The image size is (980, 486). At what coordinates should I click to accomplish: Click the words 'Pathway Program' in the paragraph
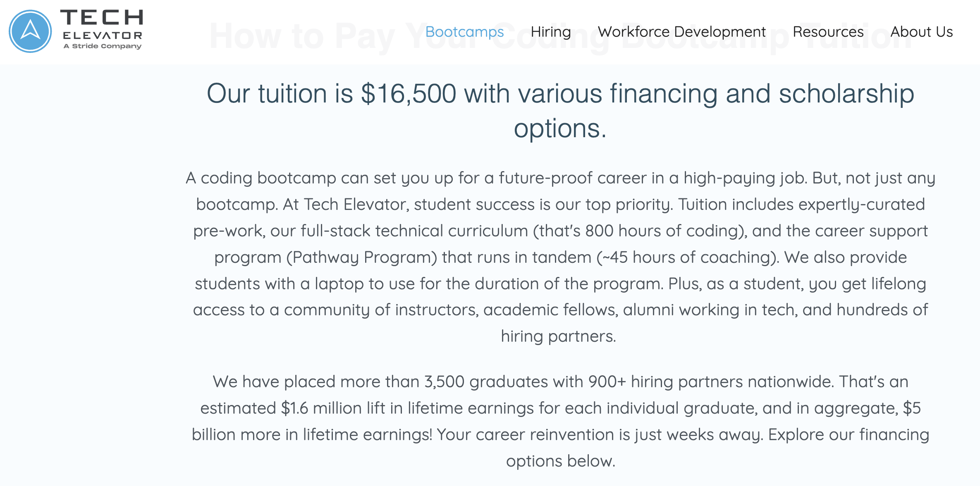click(x=362, y=257)
